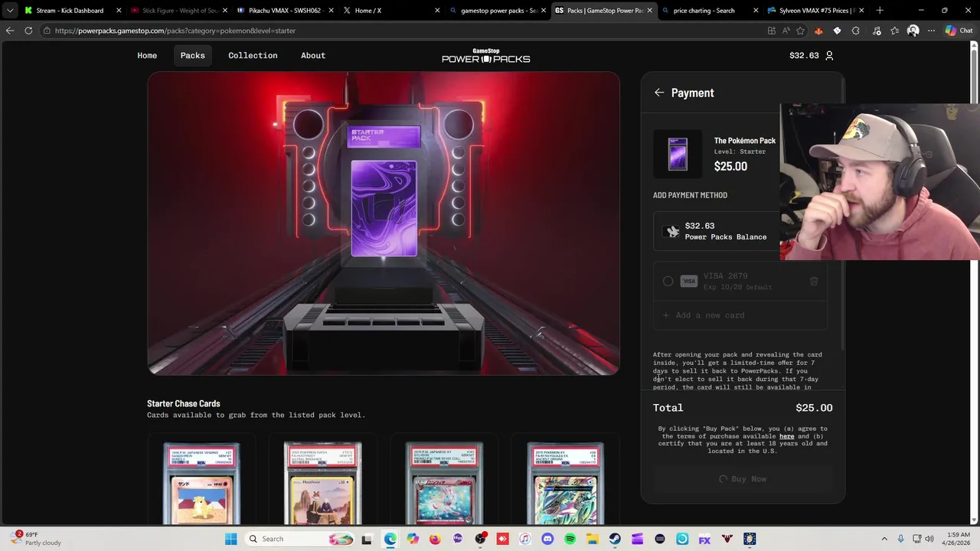Open Firefox from the taskbar

[435, 539]
